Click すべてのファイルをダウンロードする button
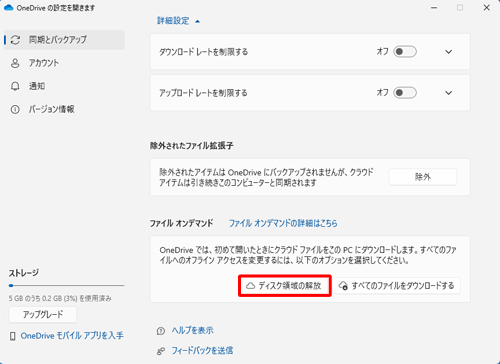This screenshot has height=364, width=500. tap(398, 286)
